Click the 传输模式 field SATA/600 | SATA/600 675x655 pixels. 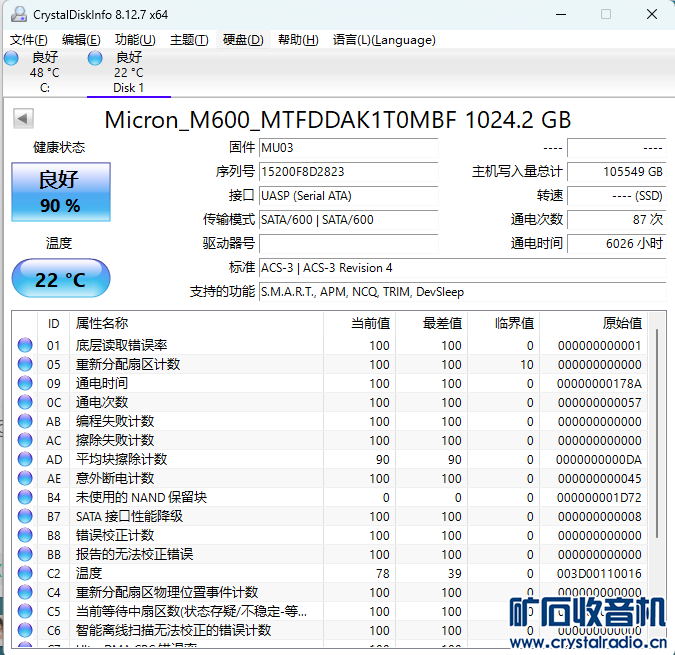(x=348, y=219)
